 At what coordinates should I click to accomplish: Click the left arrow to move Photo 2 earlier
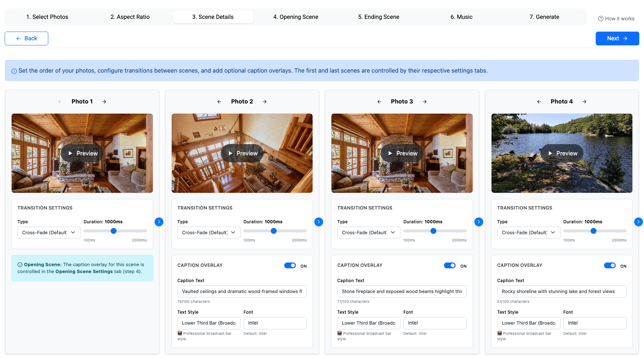(219, 102)
